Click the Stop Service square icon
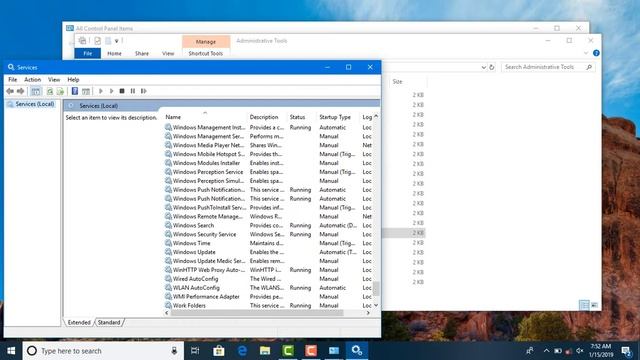This screenshot has height=360, width=640. pos(122,91)
